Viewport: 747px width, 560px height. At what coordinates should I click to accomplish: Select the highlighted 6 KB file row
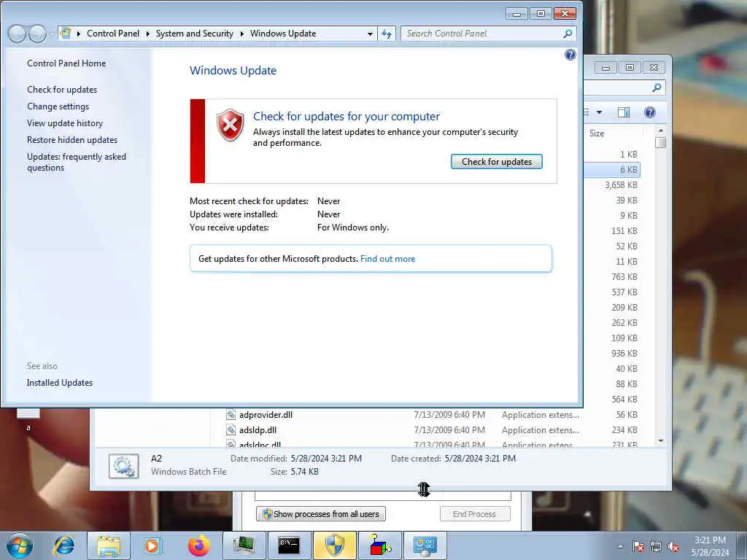612,169
